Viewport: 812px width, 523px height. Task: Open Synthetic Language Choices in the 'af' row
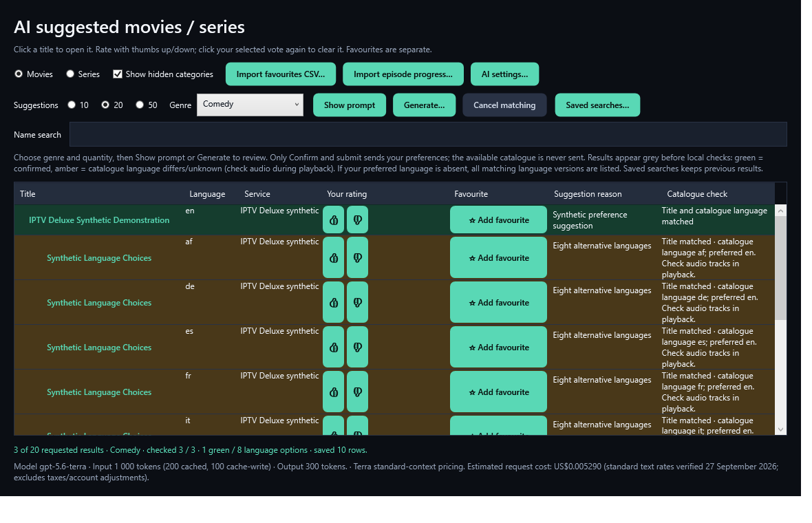click(x=99, y=258)
